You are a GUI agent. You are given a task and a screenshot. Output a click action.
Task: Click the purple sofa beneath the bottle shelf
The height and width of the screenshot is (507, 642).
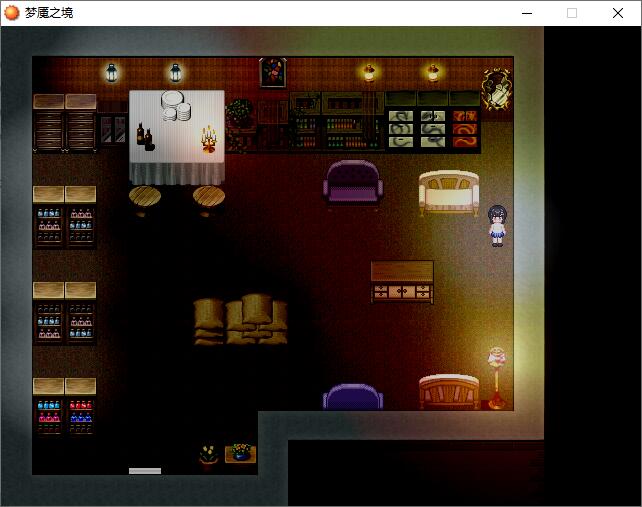[x=353, y=183]
